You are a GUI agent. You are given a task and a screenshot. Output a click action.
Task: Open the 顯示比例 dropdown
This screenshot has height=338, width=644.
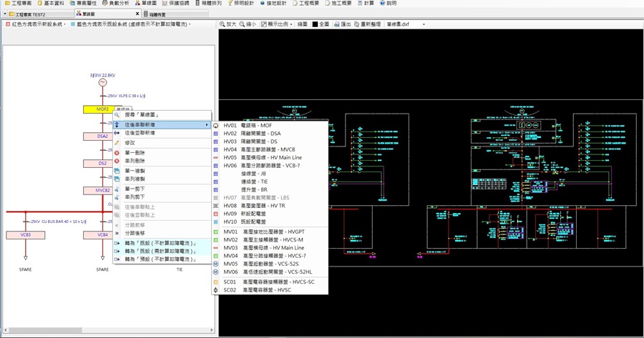click(277, 24)
